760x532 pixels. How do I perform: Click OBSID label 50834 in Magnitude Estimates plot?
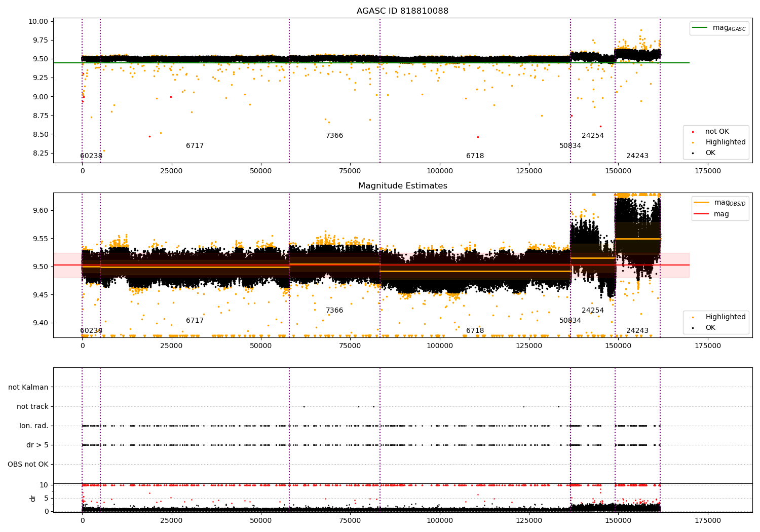pos(570,321)
